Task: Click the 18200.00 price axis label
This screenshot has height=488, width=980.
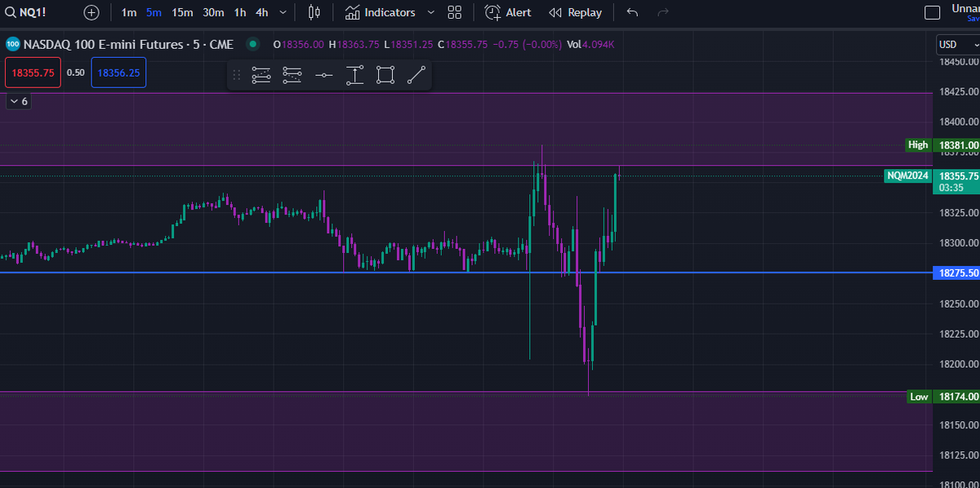Action: coord(959,364)
